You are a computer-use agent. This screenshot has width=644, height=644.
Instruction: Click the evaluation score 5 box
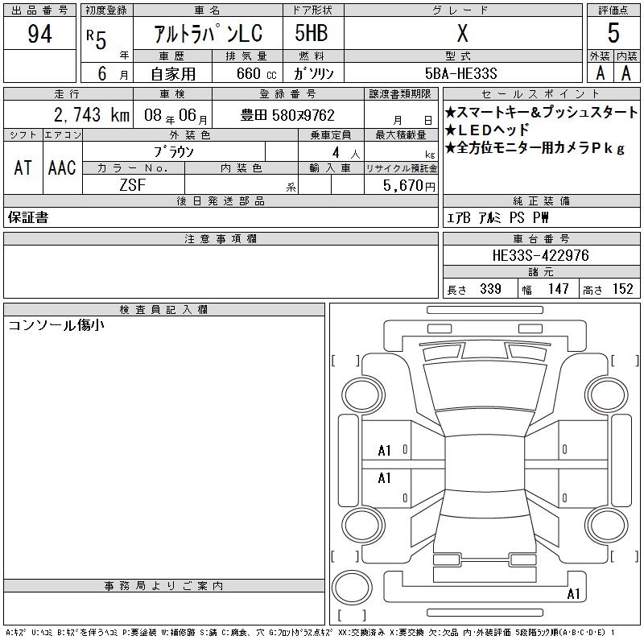(x=613, y=34)
